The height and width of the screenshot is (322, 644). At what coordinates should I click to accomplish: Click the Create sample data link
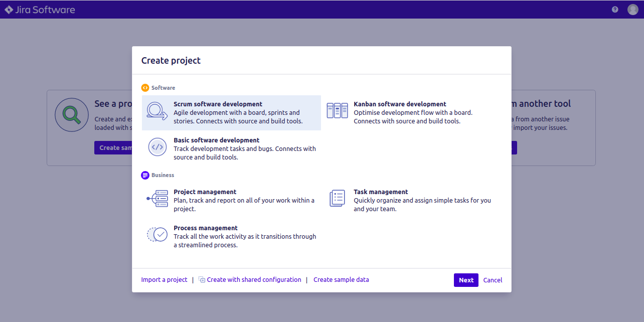(341, 280)
